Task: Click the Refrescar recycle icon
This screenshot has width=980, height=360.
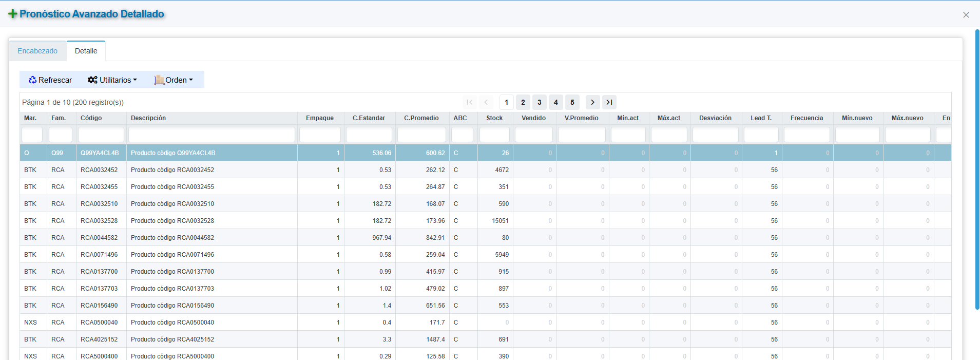Action: coord(32,80)
